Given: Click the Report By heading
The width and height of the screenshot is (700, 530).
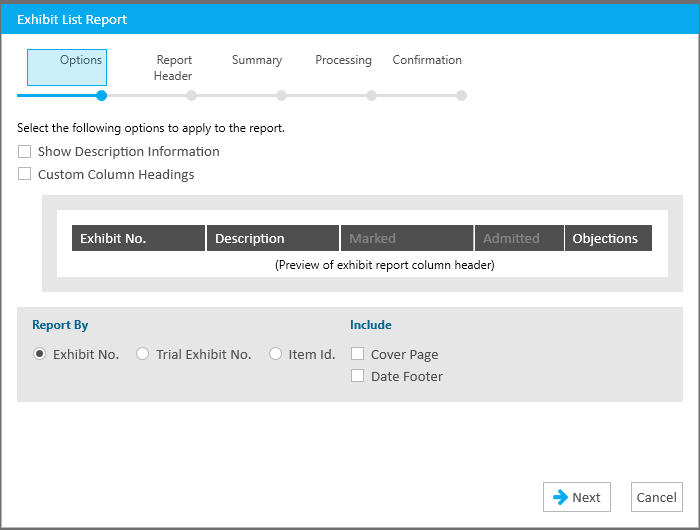Looking at the screenshot, I should point(60,325).
